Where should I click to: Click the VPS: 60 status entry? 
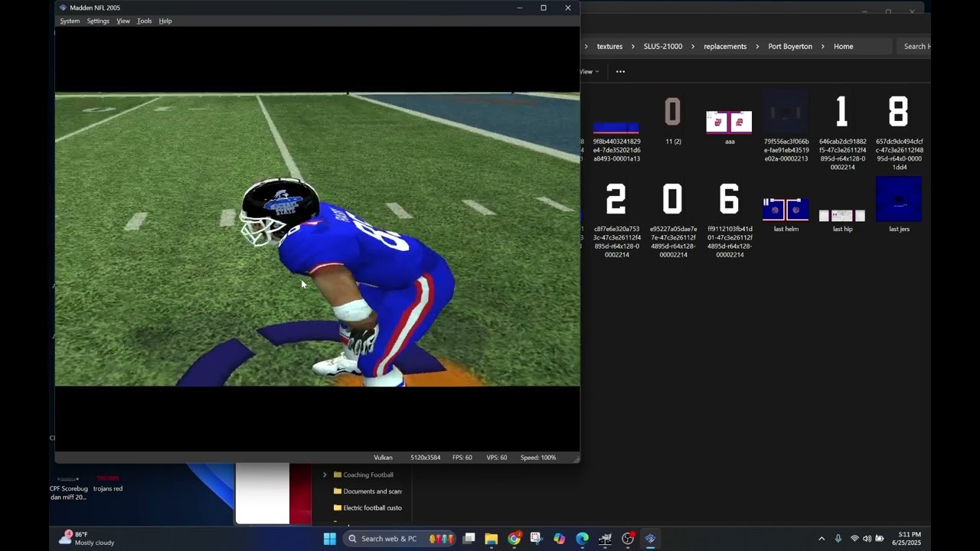point(496,458)
